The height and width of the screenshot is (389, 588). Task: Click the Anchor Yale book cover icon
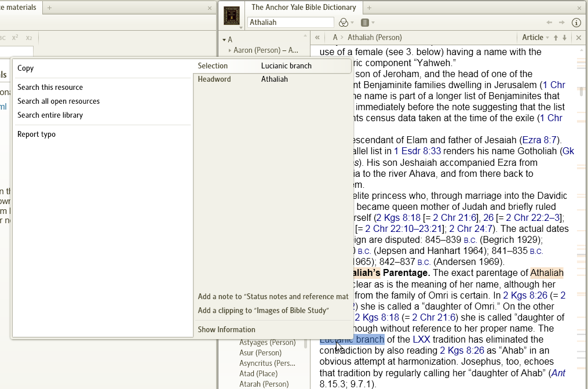pyautogui.click(x=232, y=16)
